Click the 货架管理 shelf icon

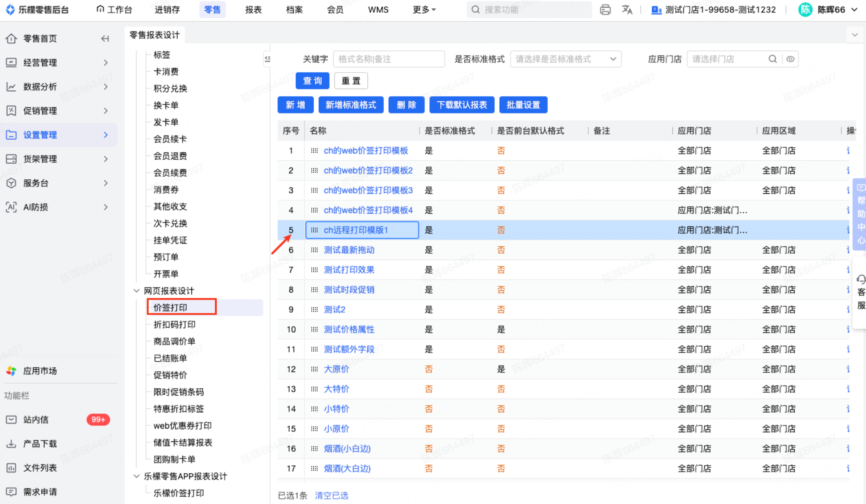coord(11,159)
